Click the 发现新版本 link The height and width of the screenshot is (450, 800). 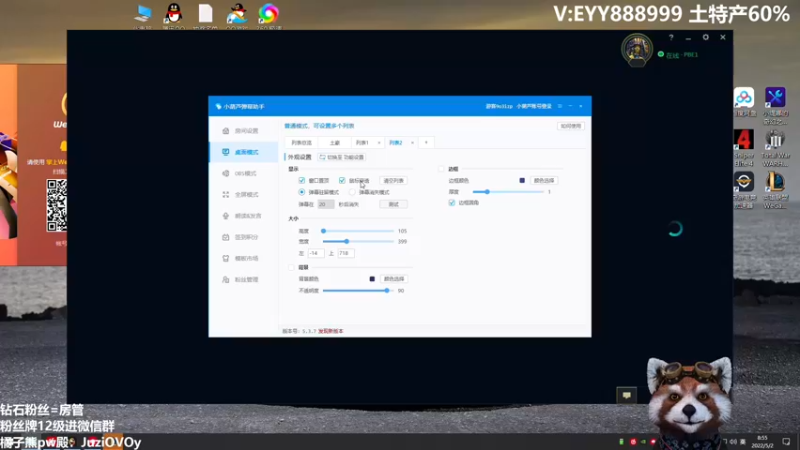coord(331,331)
